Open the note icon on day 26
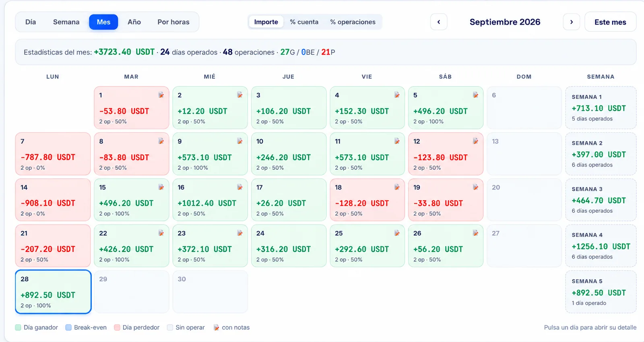The height and width of the screenshot is (342, 644). (475, 233)
